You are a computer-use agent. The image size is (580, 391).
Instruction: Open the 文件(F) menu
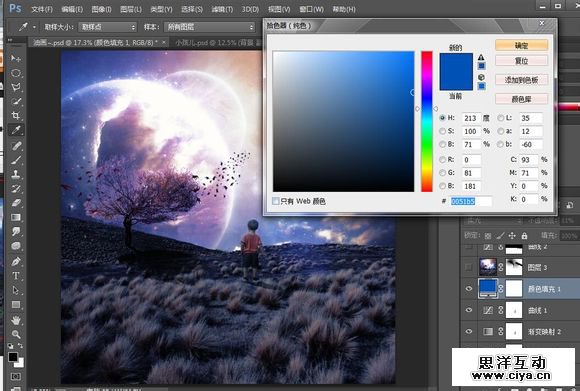point(41,9)
